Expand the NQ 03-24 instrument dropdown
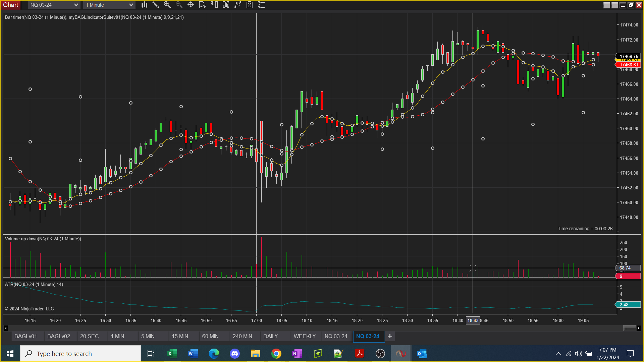 click(x=76, y=5)
